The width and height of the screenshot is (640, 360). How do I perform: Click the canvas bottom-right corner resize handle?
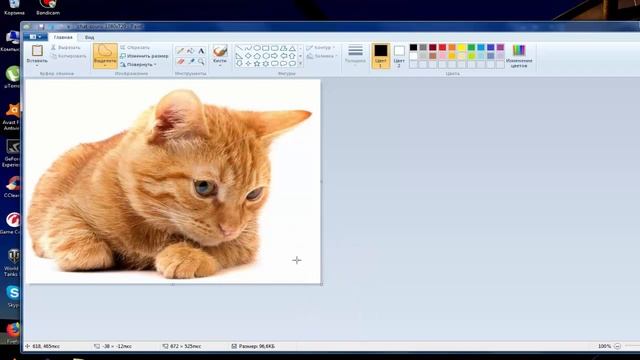tap(322, 284)
